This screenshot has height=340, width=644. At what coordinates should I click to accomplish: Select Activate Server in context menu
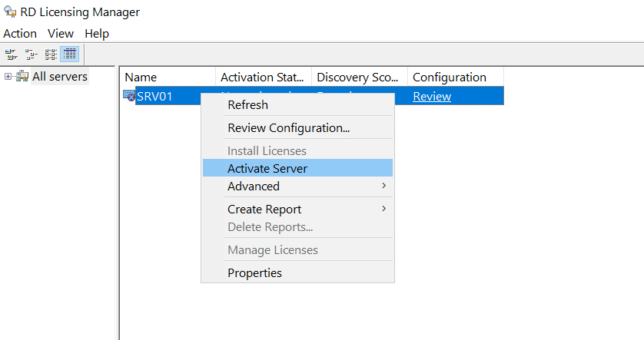click(297, 168)
